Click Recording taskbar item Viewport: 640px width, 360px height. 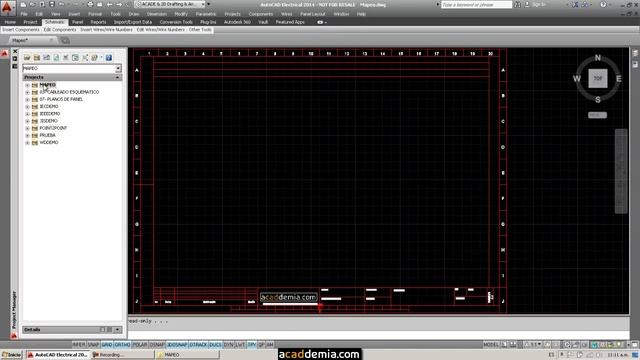(122, 355)
